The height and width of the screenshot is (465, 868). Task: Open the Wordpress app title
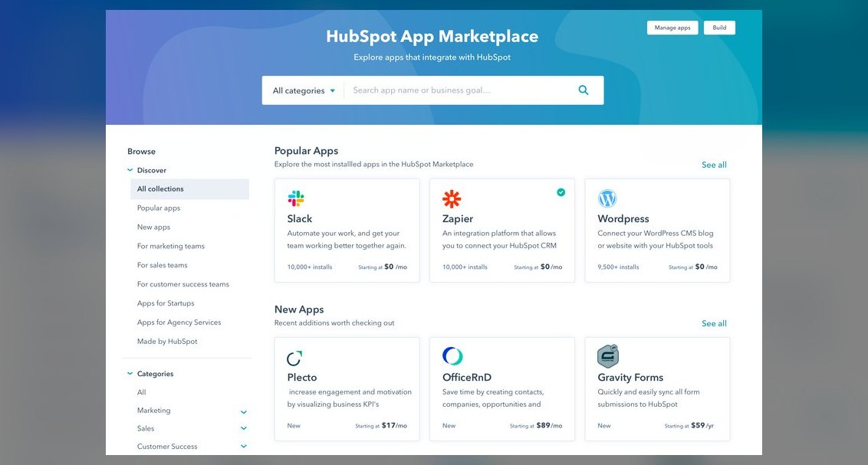(623, 219)
